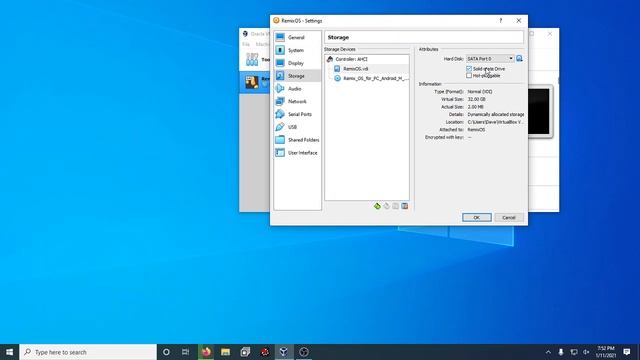Image resolution: width=640 pixels, height=360 pixels.
Task: Confirm settings with the OK button
Action: tap(477, 218)
